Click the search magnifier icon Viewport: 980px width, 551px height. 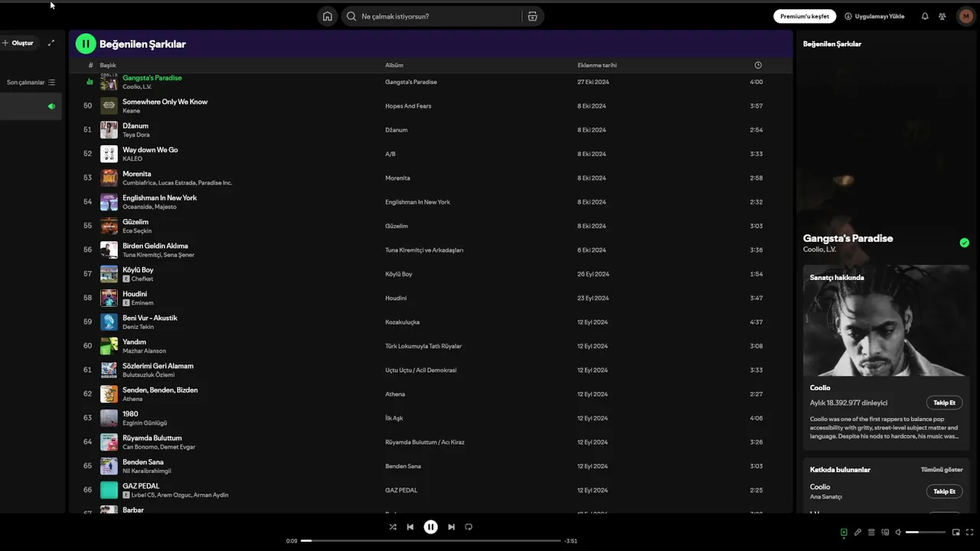pyautogui.click(x=351, y=16)
